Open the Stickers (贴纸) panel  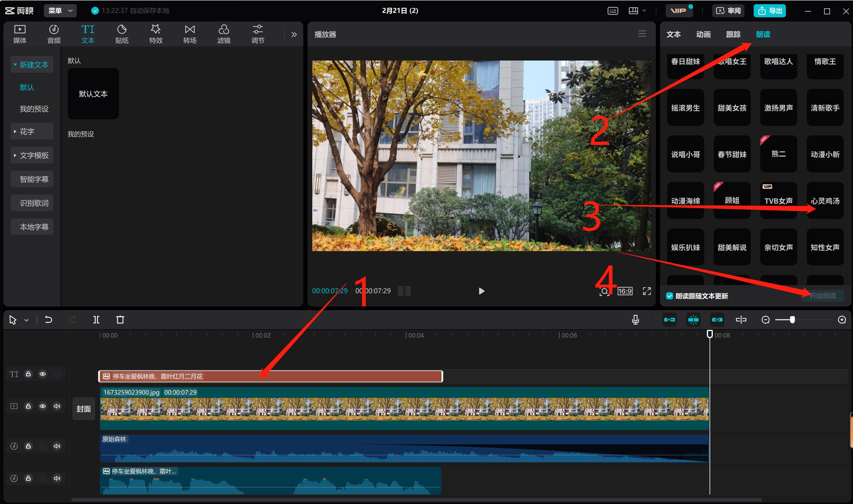(x=122, y=34)
